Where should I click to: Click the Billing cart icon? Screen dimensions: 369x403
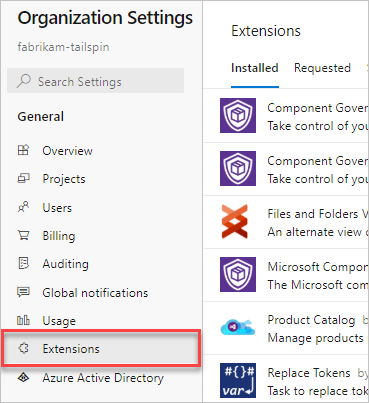(x=23, y=235)
